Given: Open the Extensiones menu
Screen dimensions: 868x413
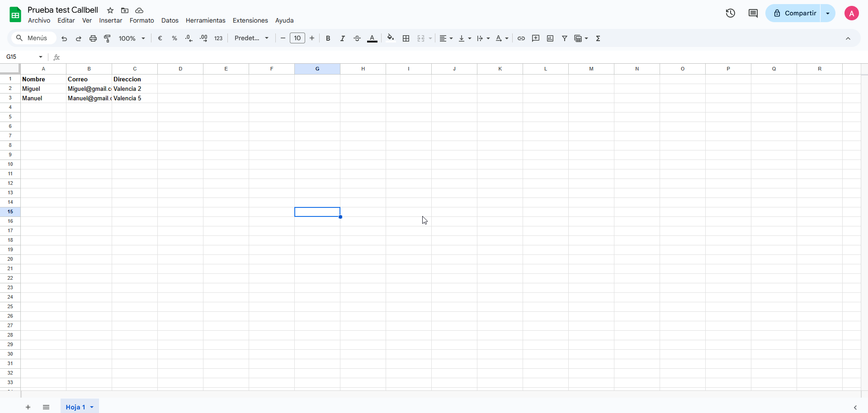Looking at the screenshot, I should pyautogui.click(x=250, y=20).
